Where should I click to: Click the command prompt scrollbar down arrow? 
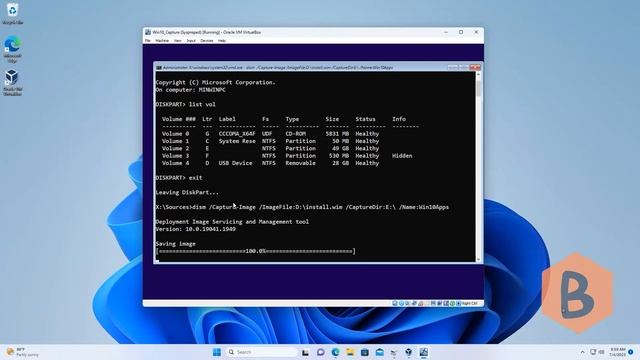[x=478, y=259]
